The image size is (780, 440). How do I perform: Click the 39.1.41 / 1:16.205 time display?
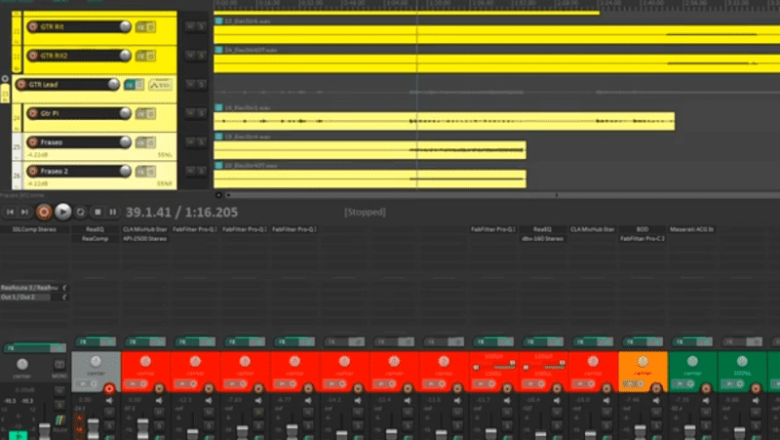pos(182,212)
